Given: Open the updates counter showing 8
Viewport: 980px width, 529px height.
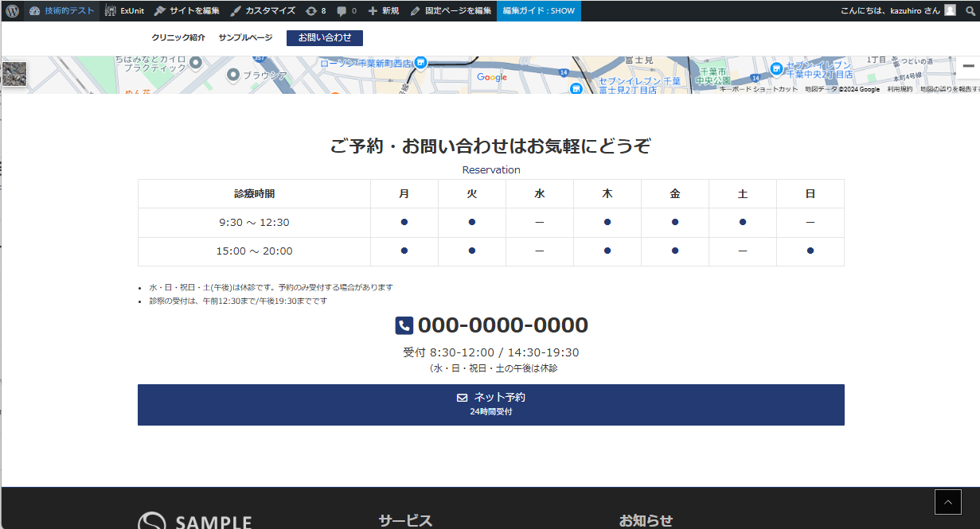Looking at the screenshot, I should (x=316, y=11).
